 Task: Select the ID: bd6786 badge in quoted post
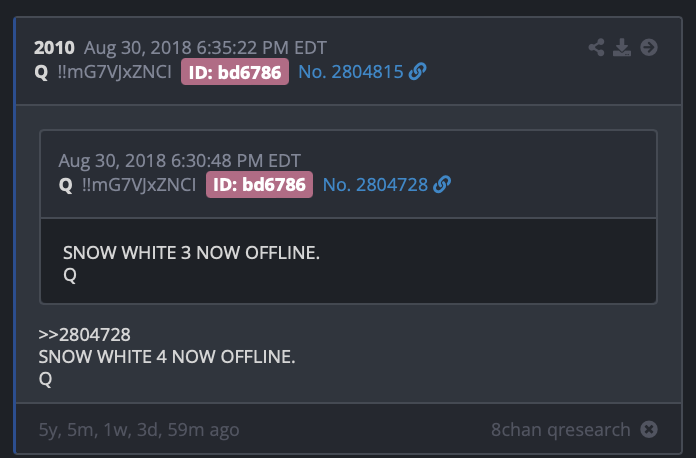pos(259,185)
